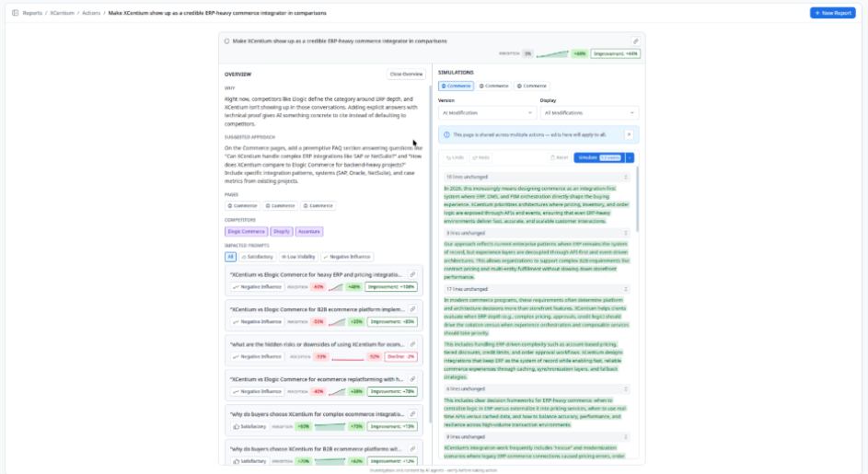The width and height of the screenshot is (868, 474).
Task: Copy link for 'ecommerce replatforming' prompt
Action: coord(412,379)
